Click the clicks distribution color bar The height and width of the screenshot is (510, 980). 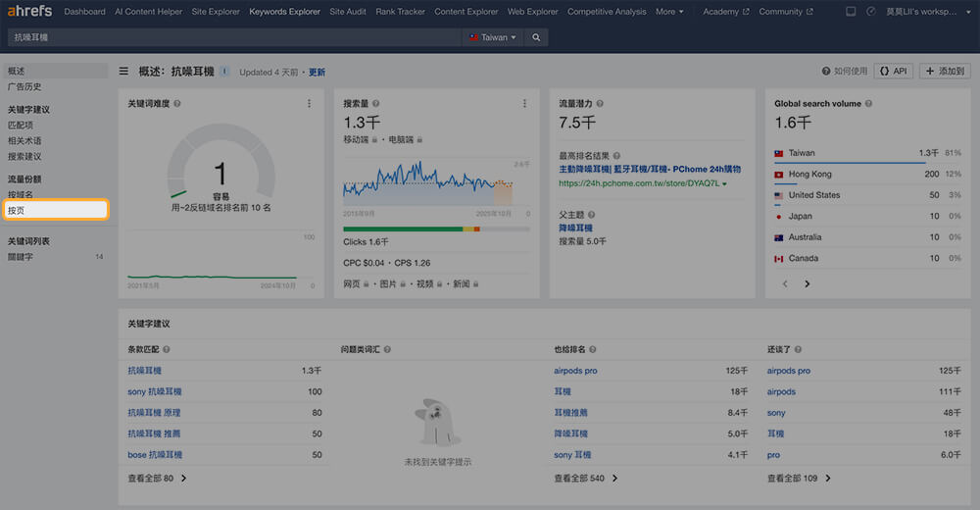click(436, 229)
